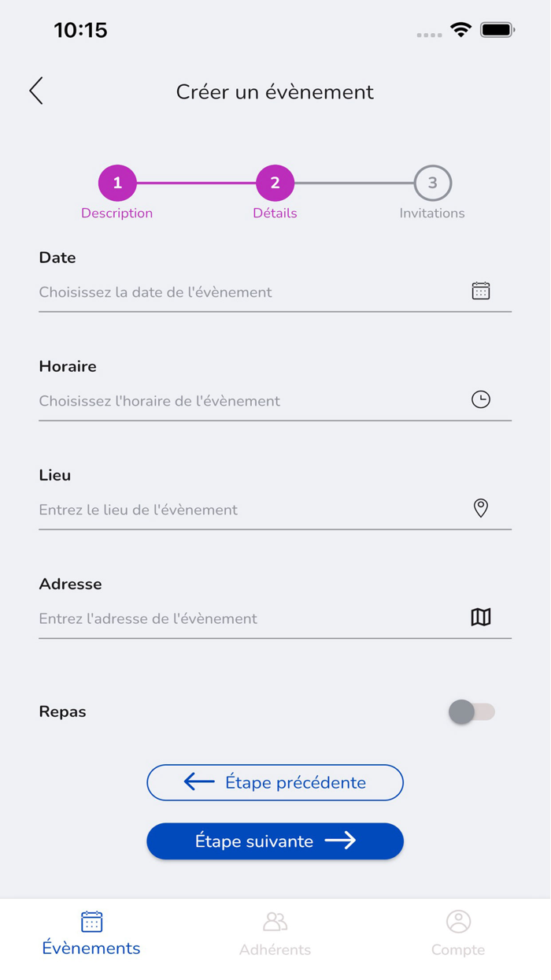Tap the Compte profile icon

click(x=458, y=921)
